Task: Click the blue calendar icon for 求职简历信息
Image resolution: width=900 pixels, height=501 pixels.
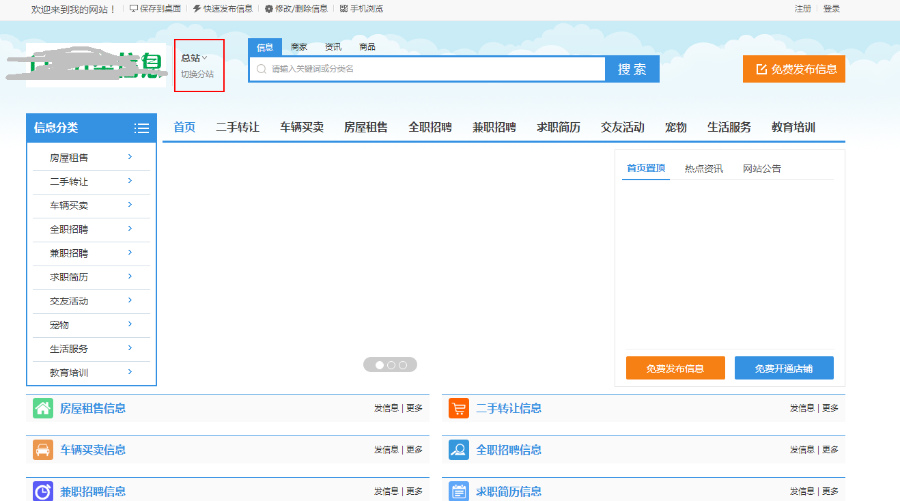Action: coord(459,491)
